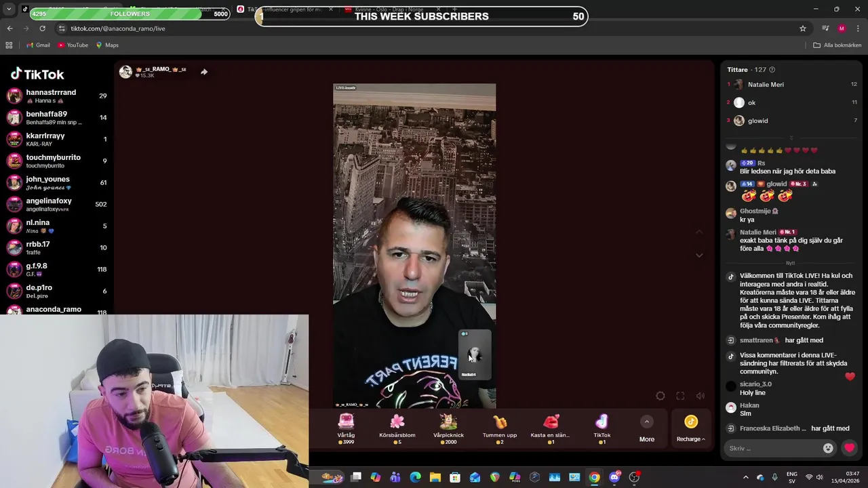View site information icon in address bar
The height and width of the screenshot is (488, 868).
click(x=62, y=28)
